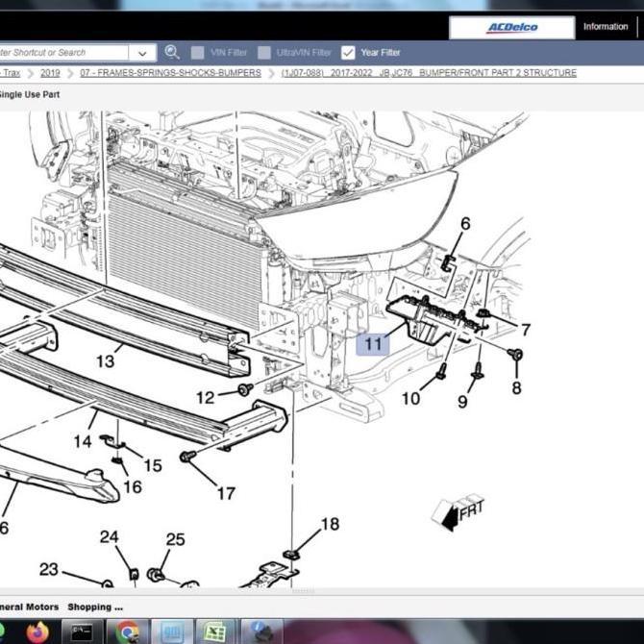Screen dimensions: 644x644
Task: Open Firefox from the taskbar
Action: coord(37,632)
